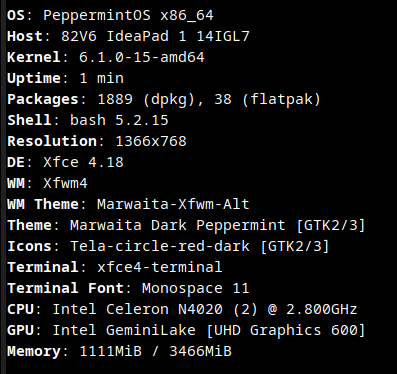397x374 pixels.
Task: Click the bold Packages label
Action: [44, 99]
